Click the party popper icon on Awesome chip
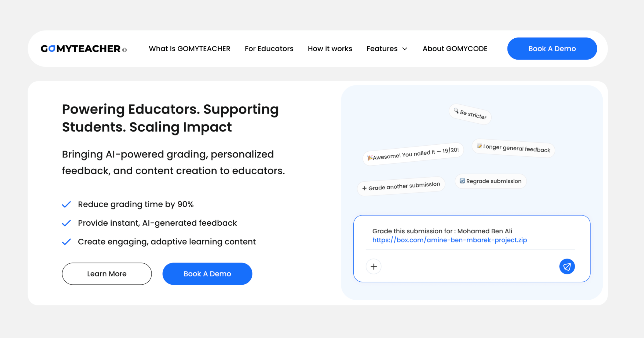This screenshot has height=338, width=644. (x=369, y=158)
